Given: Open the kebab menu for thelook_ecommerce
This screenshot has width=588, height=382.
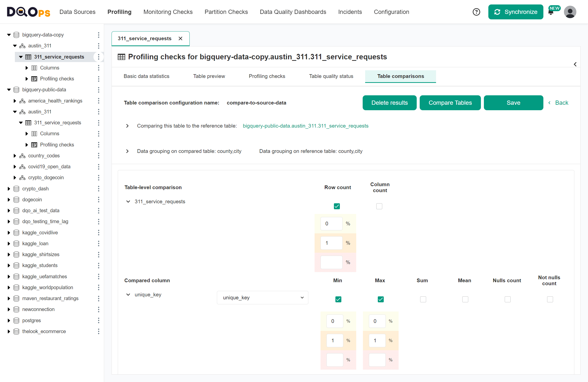Looking at the screenshot, I should pos(98,331).
